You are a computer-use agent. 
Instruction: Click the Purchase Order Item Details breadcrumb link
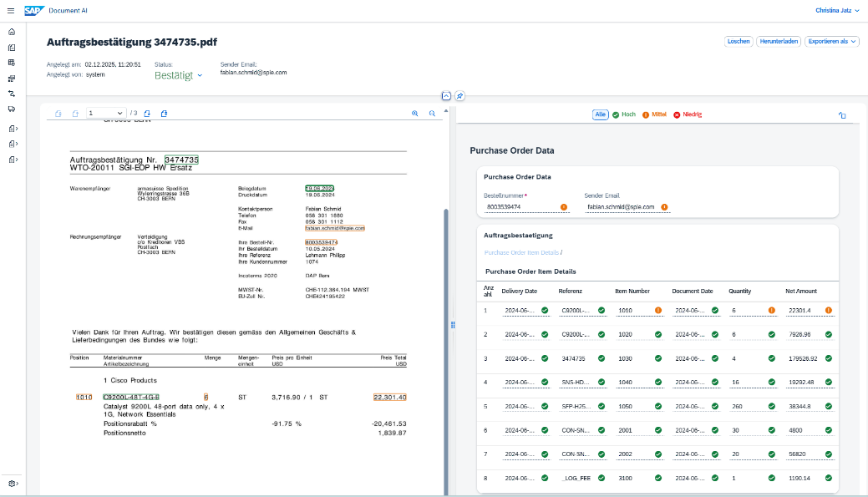(x=521, y=252)
